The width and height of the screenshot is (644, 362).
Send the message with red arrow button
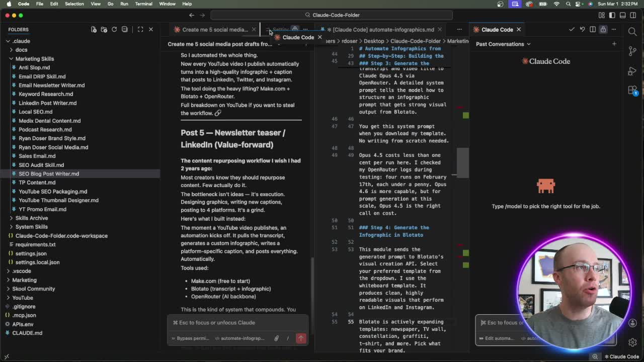click(301, 338)
